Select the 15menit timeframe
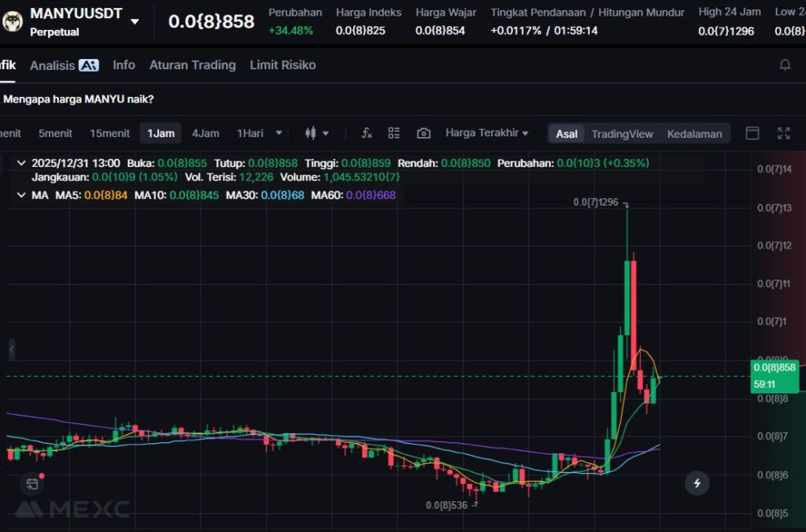 tap(109, 133)
